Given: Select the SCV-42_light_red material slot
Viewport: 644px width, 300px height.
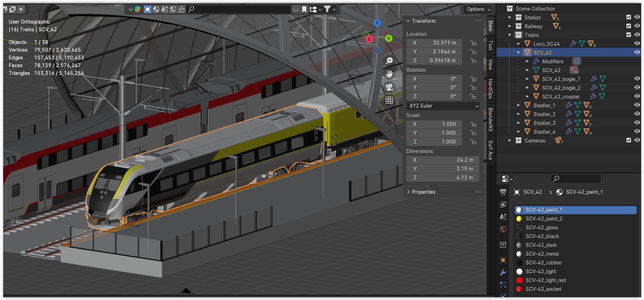Looking at the screenshot, I should (575, 280).
